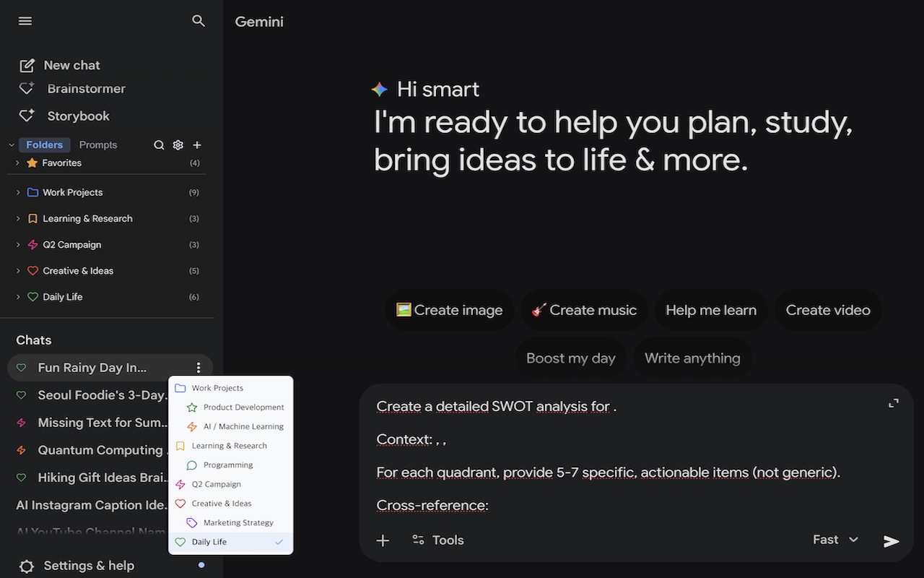Add a new folder with plus icon
This screenshot has width=924, height=578.
pos(197,145)
